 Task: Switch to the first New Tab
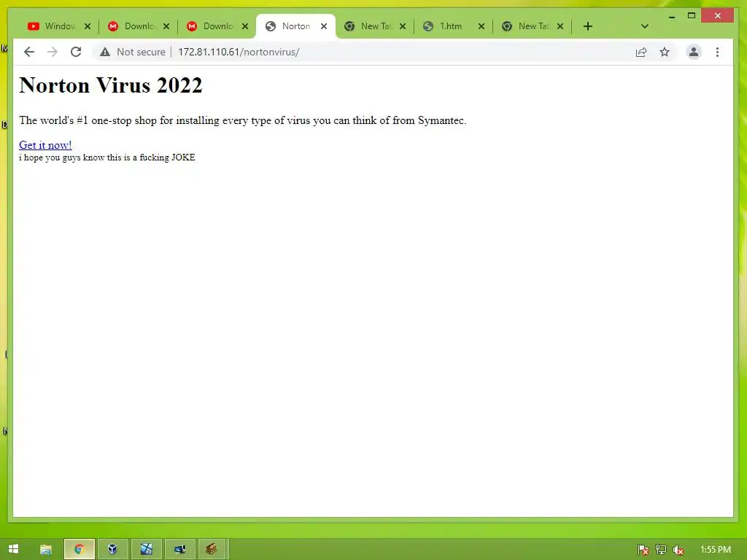375,26
